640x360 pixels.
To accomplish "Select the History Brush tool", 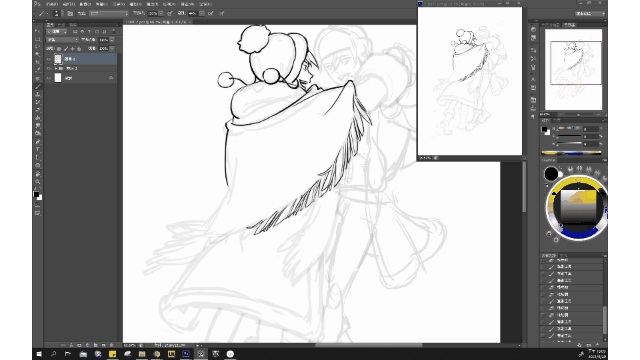I will click(38, 102).
